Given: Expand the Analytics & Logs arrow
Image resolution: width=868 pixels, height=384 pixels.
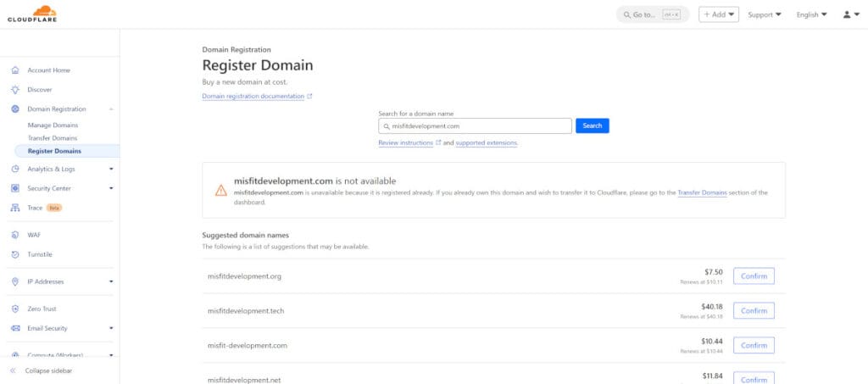Looking at the screenshot, I should [x=111, y=169].
